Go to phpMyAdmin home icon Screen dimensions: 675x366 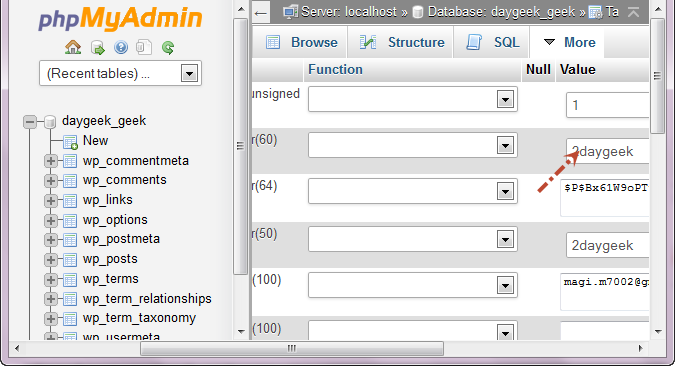73,47
